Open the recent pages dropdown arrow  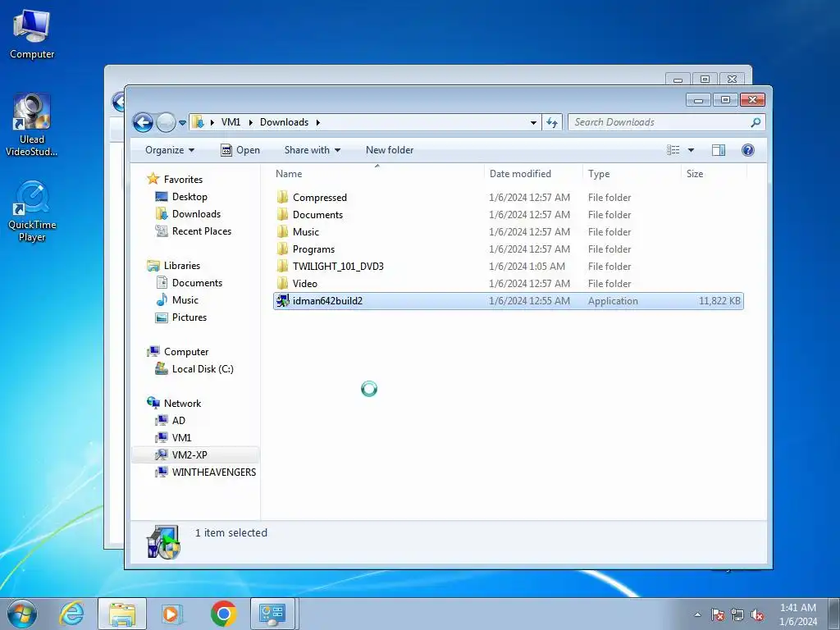click(x=182, y=123)
